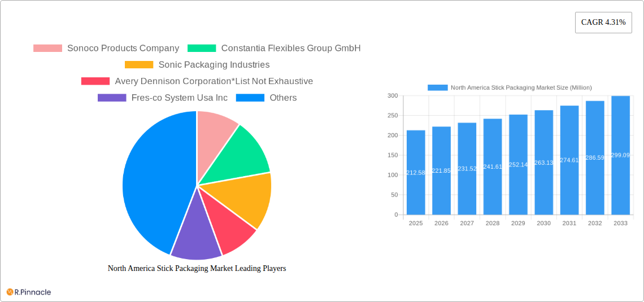The width and height of the screenshot is (644, 302).
Task: Click the 2029 bar showing 252.14
Action: point(519,164)
